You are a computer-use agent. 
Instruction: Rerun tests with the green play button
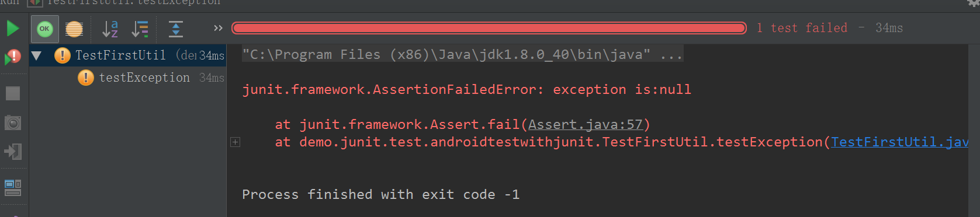tap(13, 28)
